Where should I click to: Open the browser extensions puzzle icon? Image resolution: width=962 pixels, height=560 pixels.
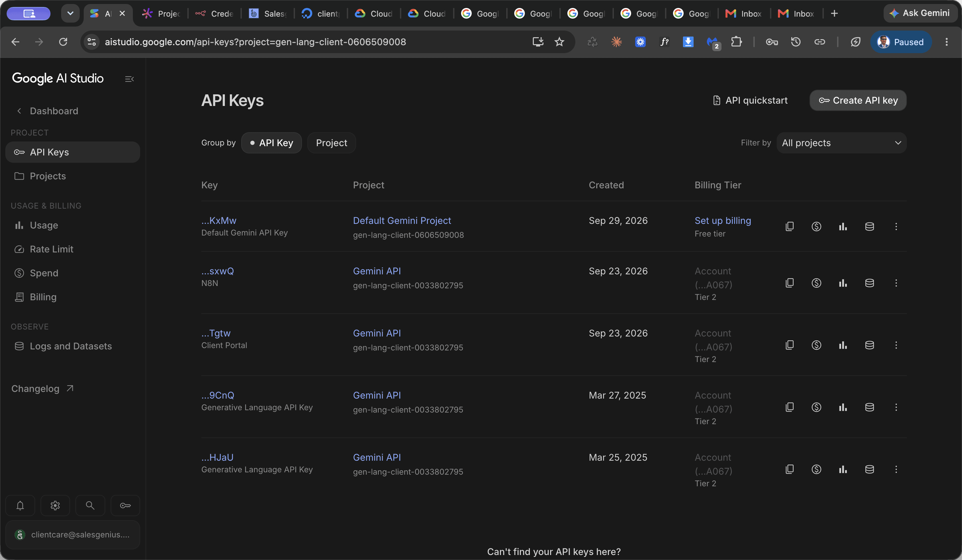click(x=736, y=42)
